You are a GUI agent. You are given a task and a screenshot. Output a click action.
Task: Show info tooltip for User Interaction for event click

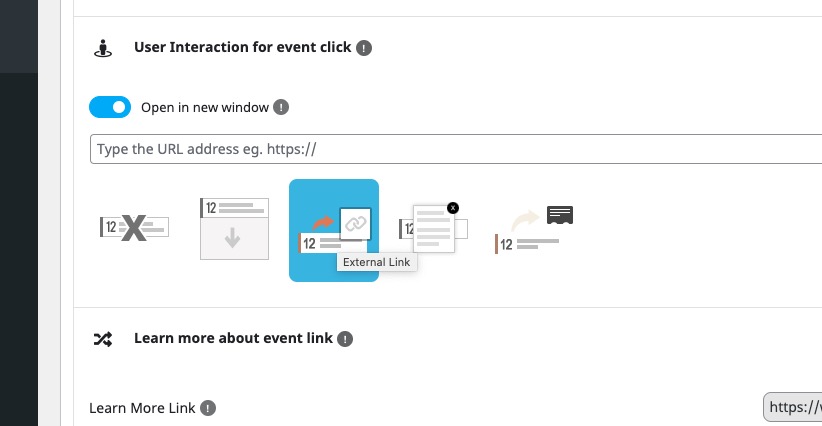point(364,48)
